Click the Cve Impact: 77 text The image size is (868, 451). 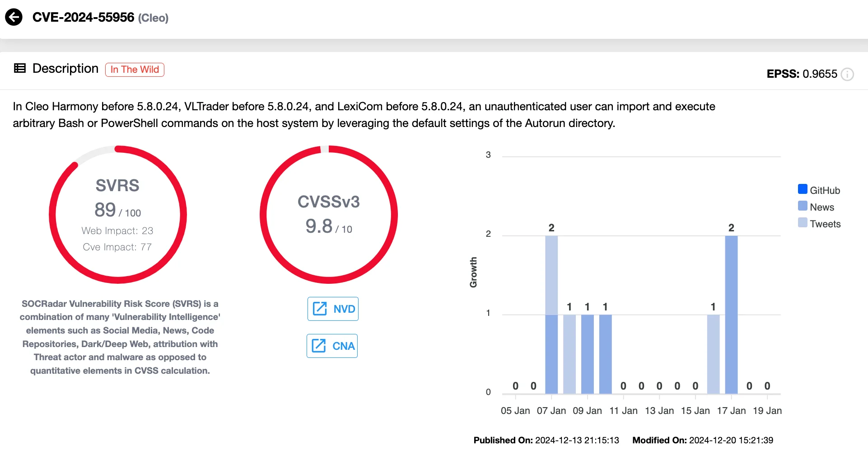pos(117,247)
